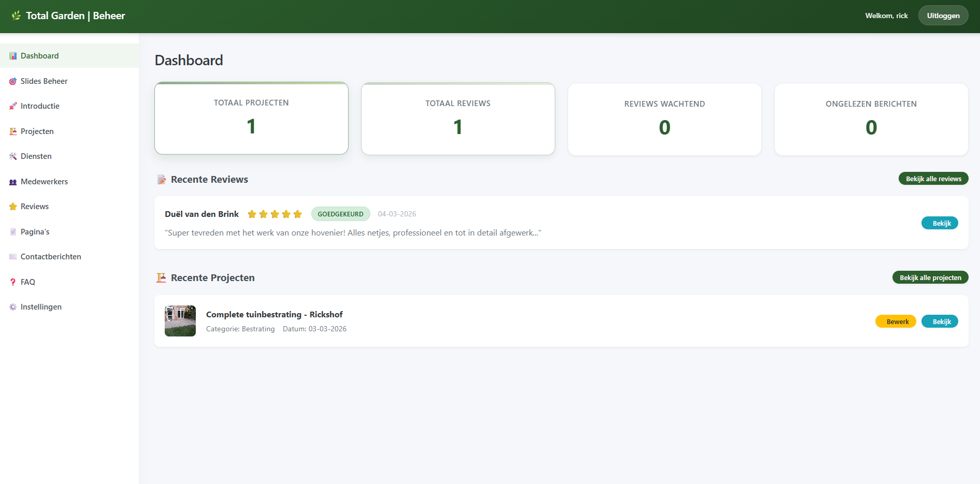Click the Dashboard page heading

coord(189,60)
